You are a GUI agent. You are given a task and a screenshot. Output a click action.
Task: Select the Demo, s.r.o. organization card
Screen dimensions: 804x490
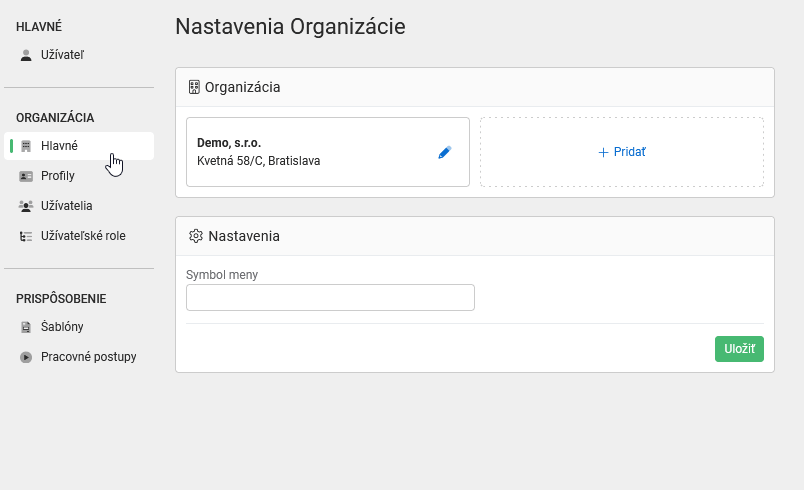click(x=328, y=152)
